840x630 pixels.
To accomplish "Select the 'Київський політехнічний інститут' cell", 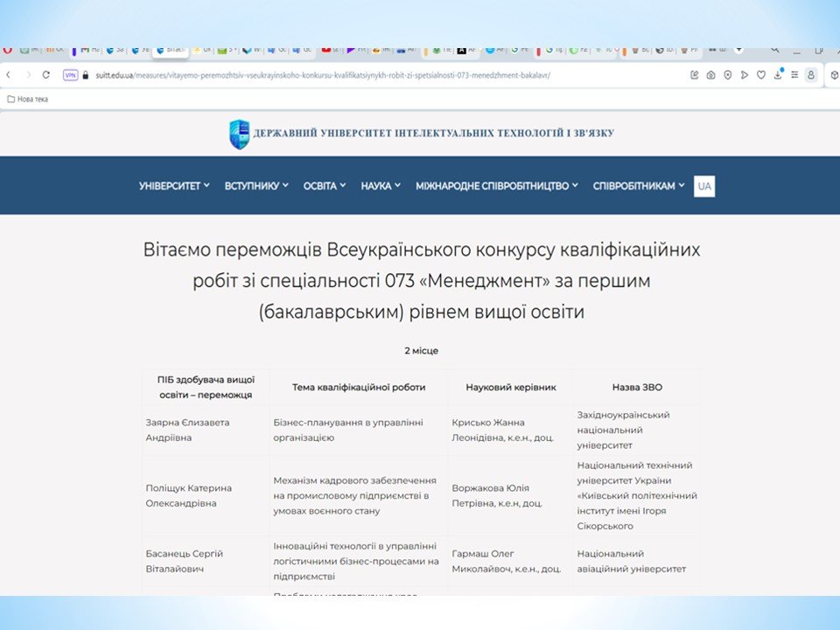I will [x=637, y=495].
